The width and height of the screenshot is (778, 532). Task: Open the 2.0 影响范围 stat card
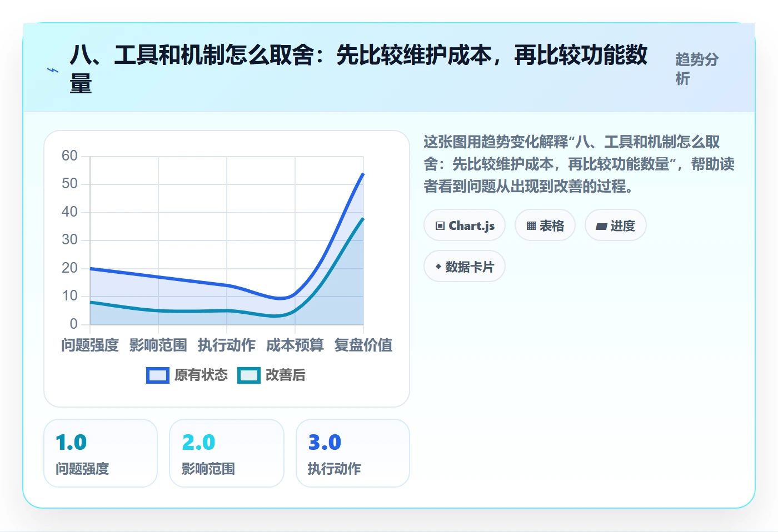coord(227,453)
